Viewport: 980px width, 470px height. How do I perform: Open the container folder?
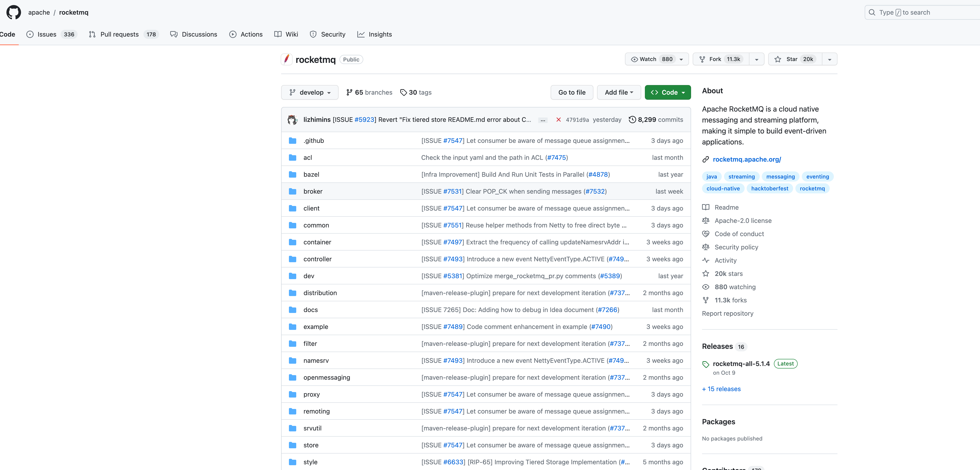(x=317, y=242)
